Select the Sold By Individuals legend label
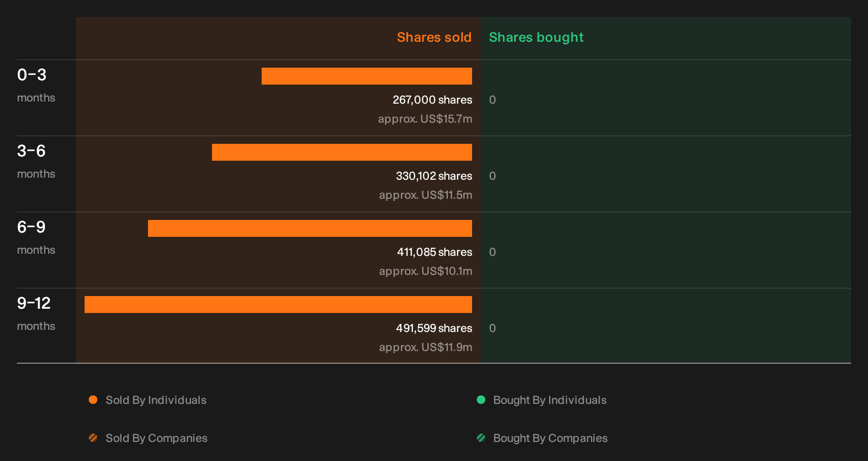 [x=156, y=400]
